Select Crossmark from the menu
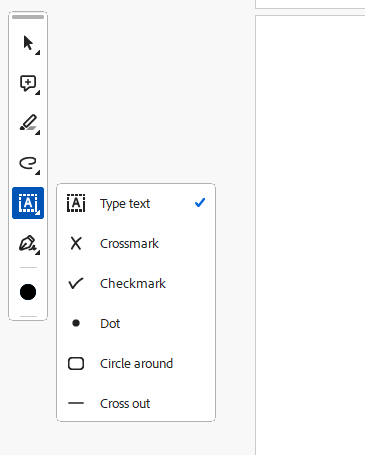 (x=136, y=243)
